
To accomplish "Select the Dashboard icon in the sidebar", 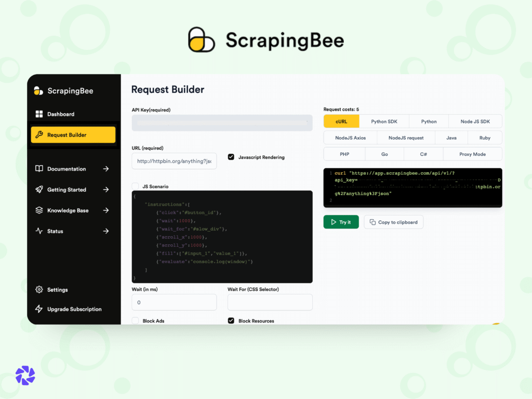I will point(39,114).
